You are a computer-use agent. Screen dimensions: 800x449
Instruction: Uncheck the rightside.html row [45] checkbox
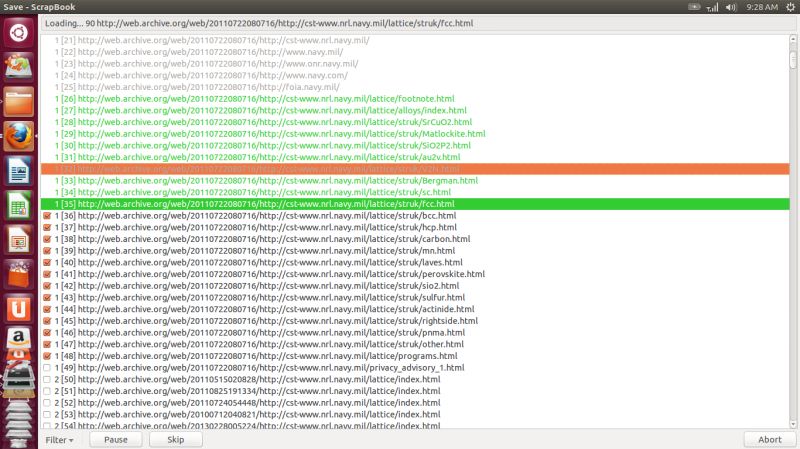47,321
